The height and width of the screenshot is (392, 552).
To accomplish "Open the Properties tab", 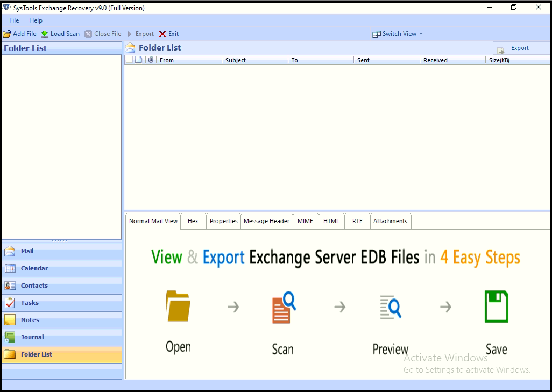I will click(x=224, y=221).
